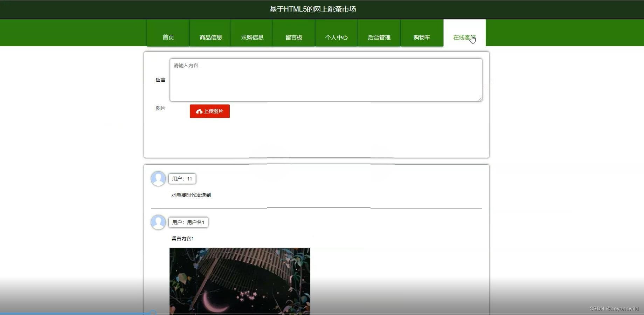The width and height of the screenshot is (644, 315).
Task: Click the message text 水电费时代发送到
Action: pyautogui.click(x=191, y=195)
